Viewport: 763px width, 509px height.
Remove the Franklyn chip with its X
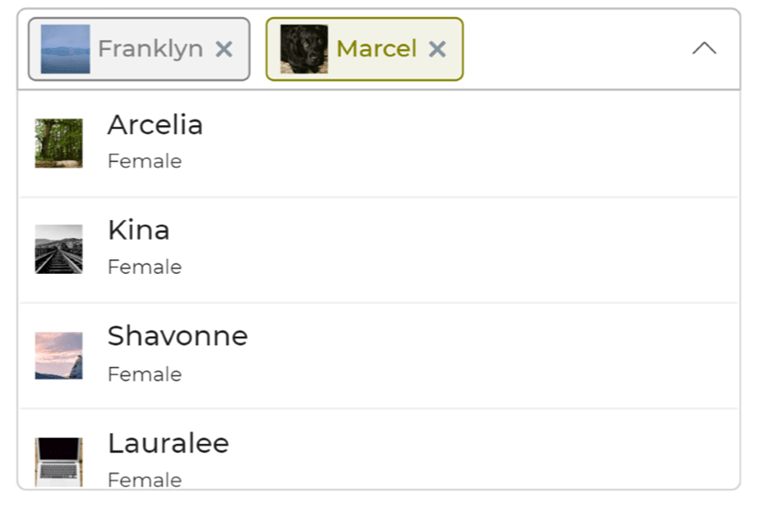[x=224, y=49]
